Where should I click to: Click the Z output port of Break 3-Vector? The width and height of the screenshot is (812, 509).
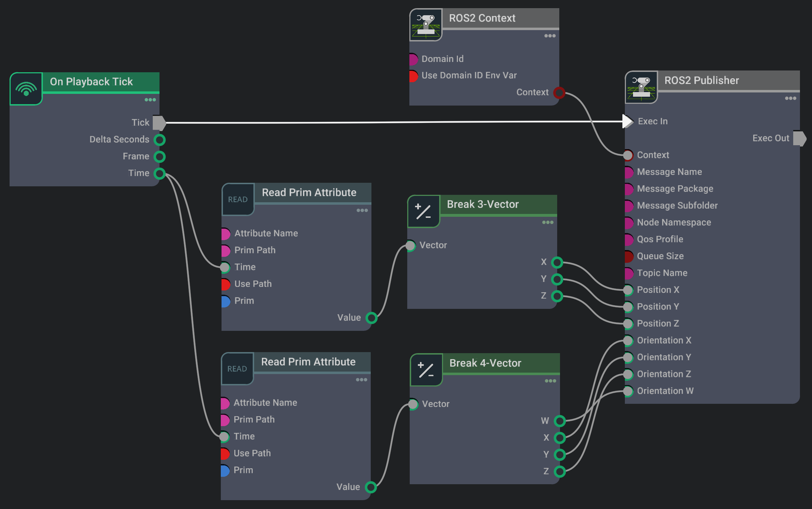tap(557, 296)
